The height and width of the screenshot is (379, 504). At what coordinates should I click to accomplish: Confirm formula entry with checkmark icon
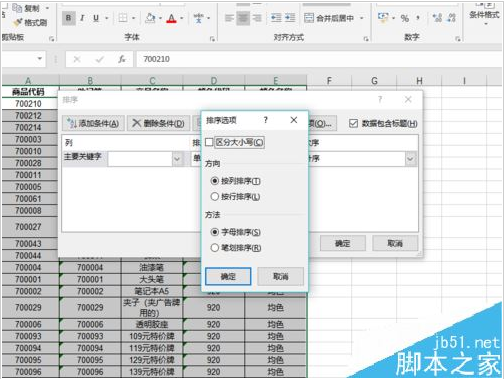(x=99, y=59)
